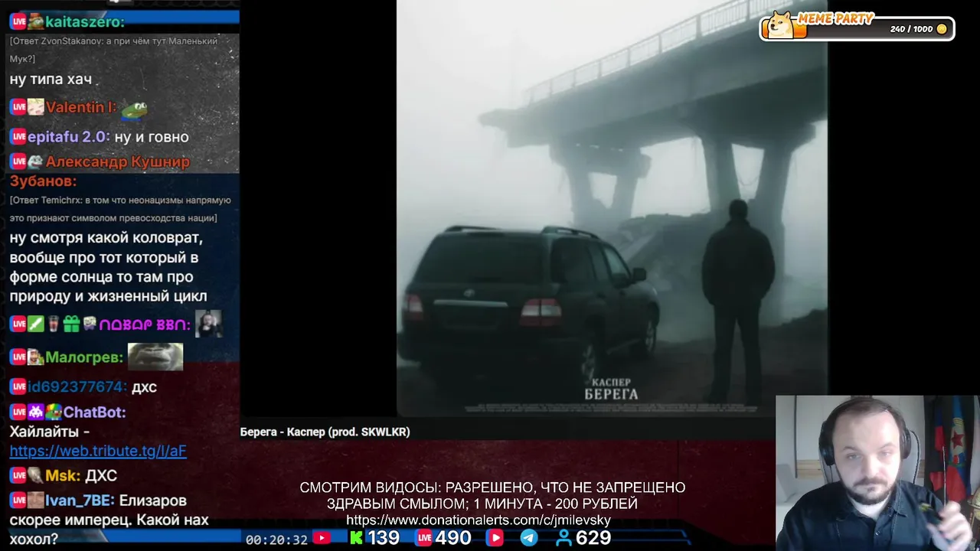Viewport: 980px width, 551px height.
Task: Click the track title 'Берега - Каспер (prod. SKWLKR)'
Action: [x=325, y=432]
